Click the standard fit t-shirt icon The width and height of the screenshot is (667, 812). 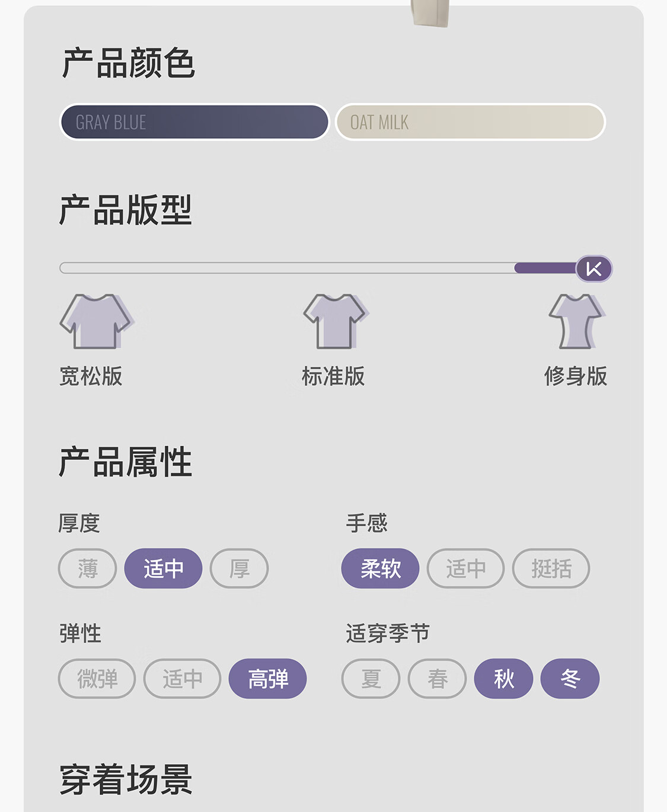tap(336, 321)
